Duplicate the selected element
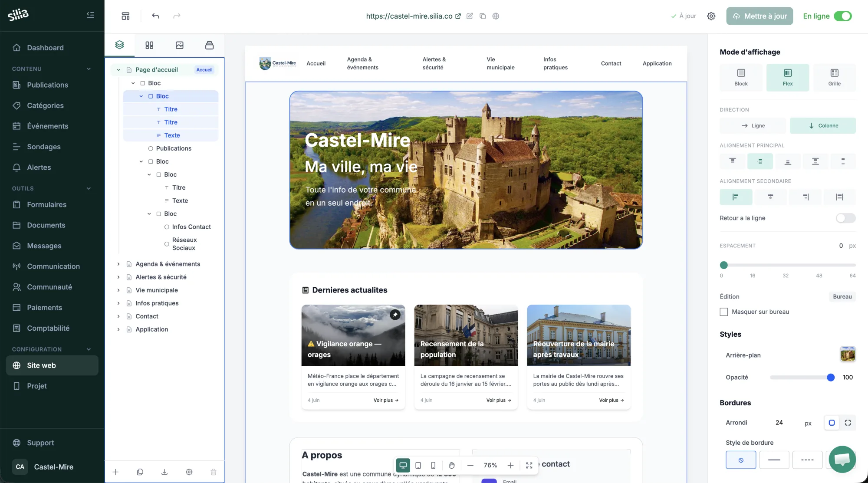868x483 pixels. pyautogui.click(x=140, y=472)
